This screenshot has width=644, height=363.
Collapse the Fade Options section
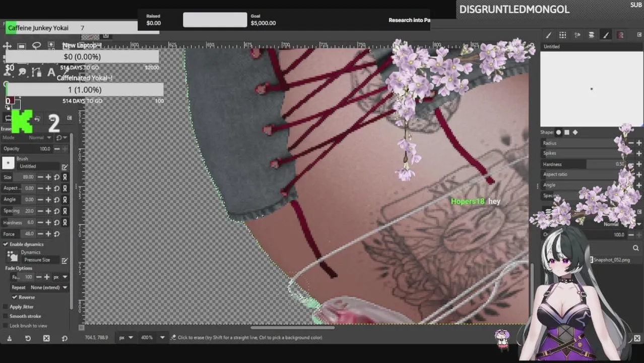[x=19, y=268]
